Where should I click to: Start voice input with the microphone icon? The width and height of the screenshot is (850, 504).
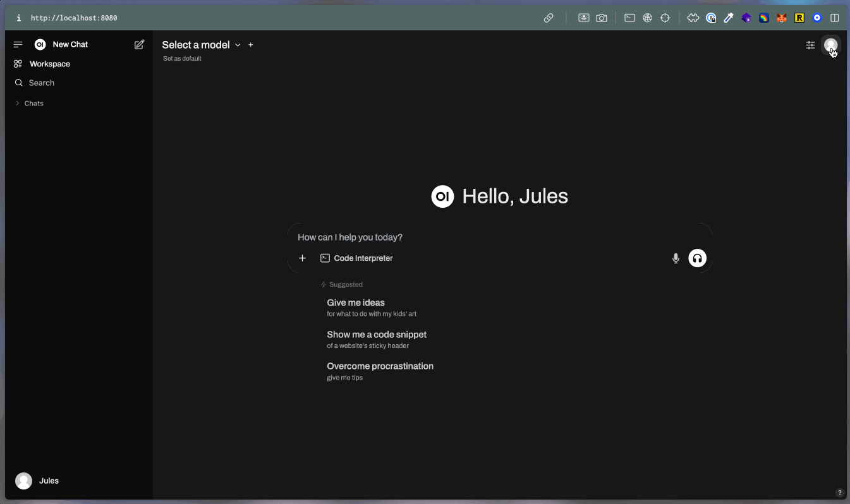(x=675, y=258)
